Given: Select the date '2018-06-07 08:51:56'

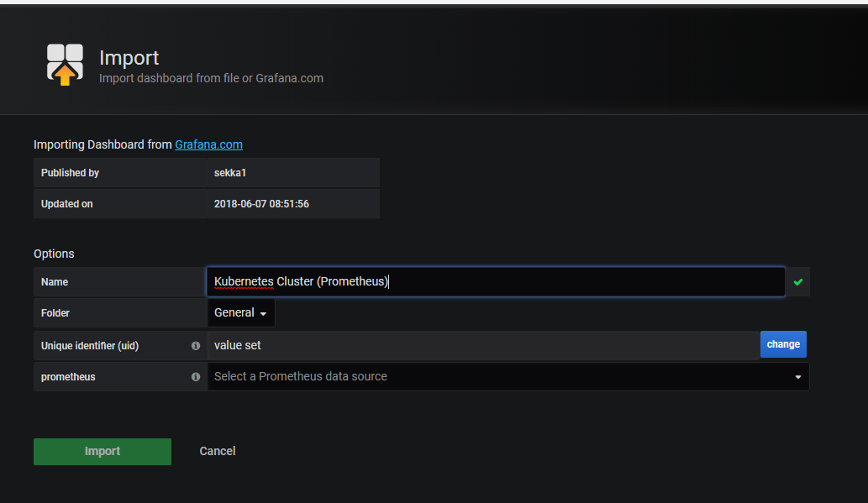Looking at the screenshot, I should point(261,203).
